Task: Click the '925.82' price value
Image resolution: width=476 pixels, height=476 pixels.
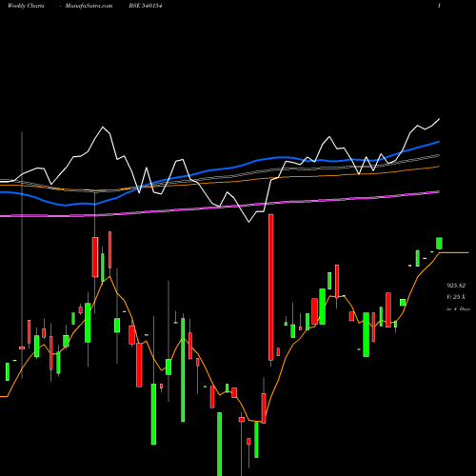Action: (456, 286)
